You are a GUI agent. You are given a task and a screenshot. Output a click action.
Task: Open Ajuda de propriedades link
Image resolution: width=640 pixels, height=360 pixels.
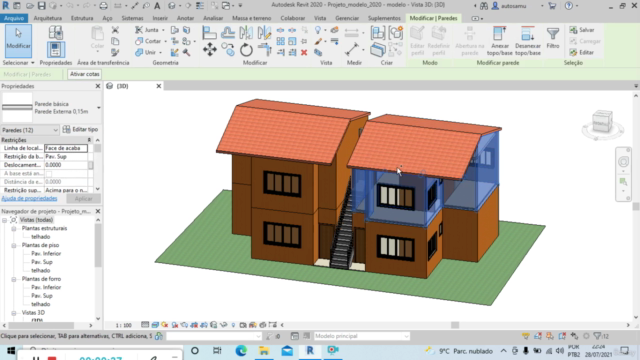pos(29,198)
